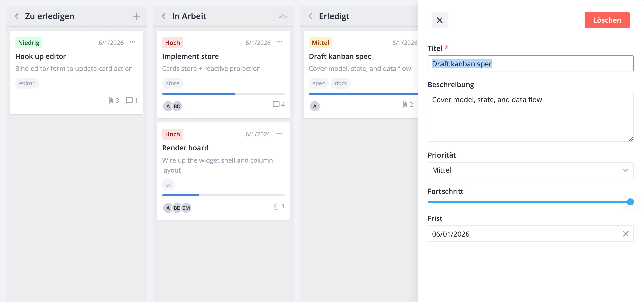Image resolution: width=644 pixels, height=302 pixels.
Task: Open more options on Hook up editor card
Action: (132, 42)
